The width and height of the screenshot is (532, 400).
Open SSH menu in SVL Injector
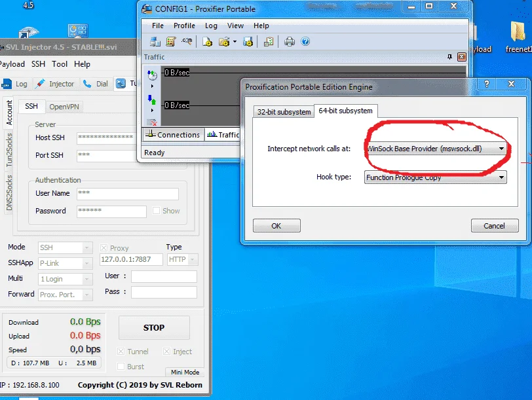pyautogui.click(x=39, y=64)
